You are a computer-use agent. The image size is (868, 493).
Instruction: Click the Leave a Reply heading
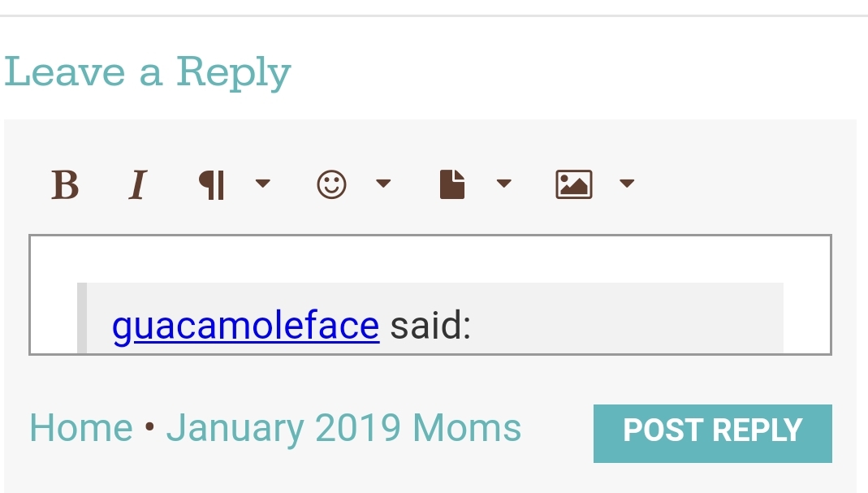coord(148,72)
